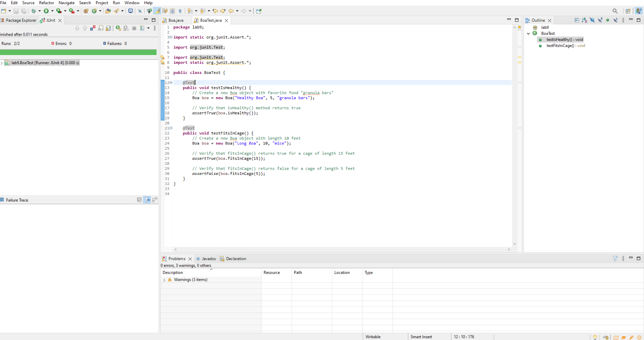Switch to Declaration tab

pos(233,259)
